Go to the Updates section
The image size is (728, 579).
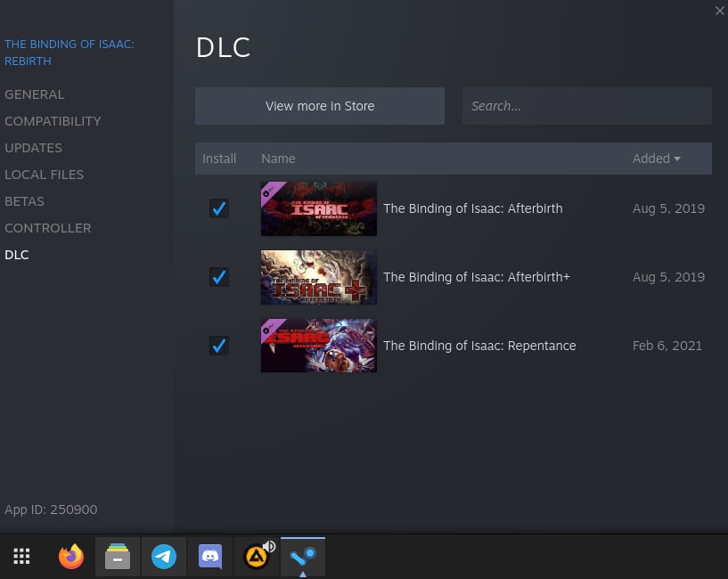(x=34, y=148)
